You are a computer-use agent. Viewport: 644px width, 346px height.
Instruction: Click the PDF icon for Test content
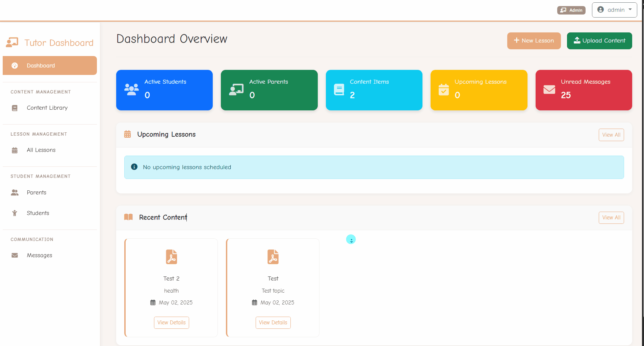tap(273, 257)
